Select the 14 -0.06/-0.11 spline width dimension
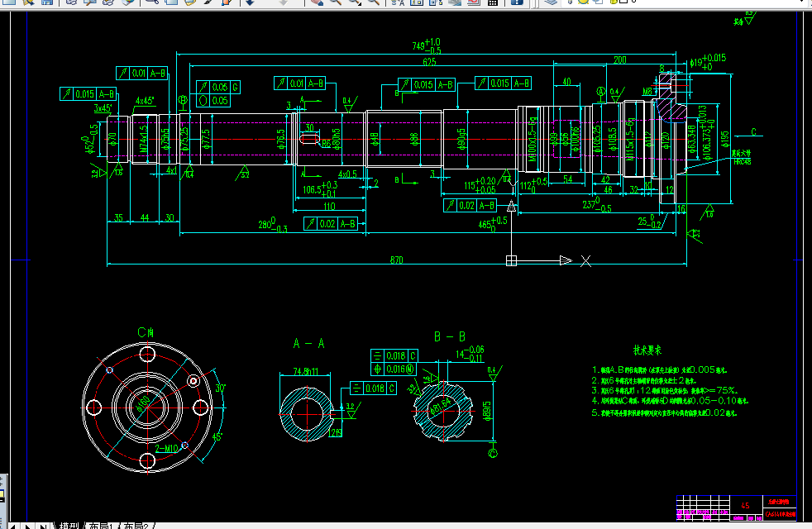This screenshot has height=529, width=812. [470, 354]
